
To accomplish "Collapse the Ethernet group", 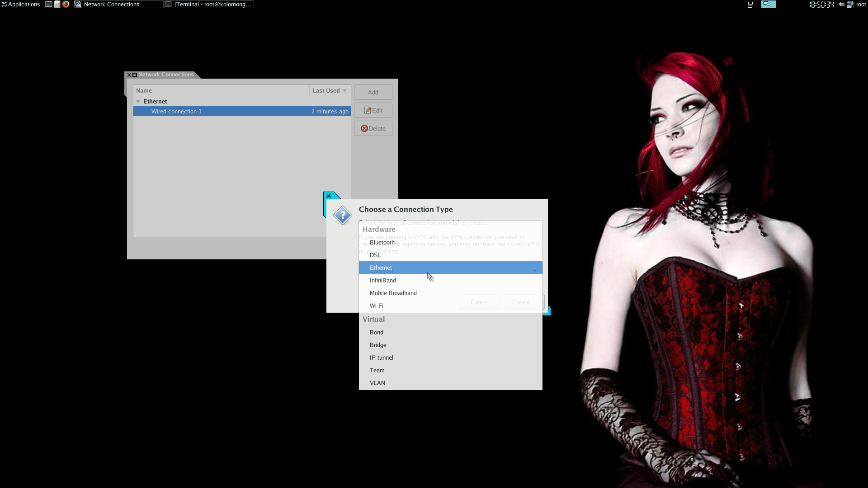I will 138,101.
